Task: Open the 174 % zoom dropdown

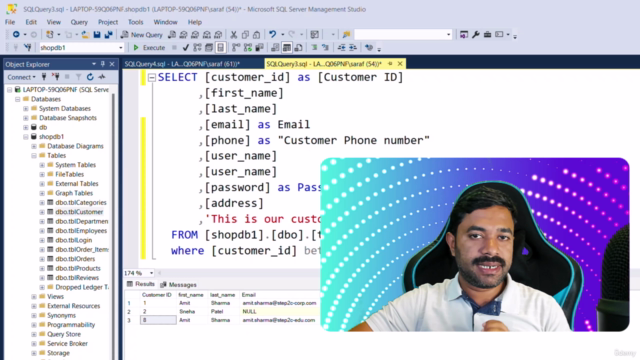Action: pyautogui.click(x=151, y=273)
